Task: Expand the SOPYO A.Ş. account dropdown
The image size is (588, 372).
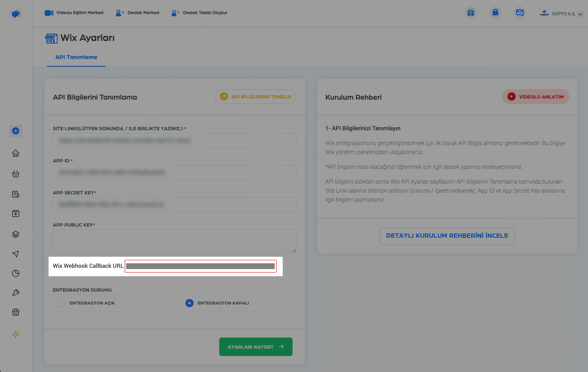Action: click(580, 14)
